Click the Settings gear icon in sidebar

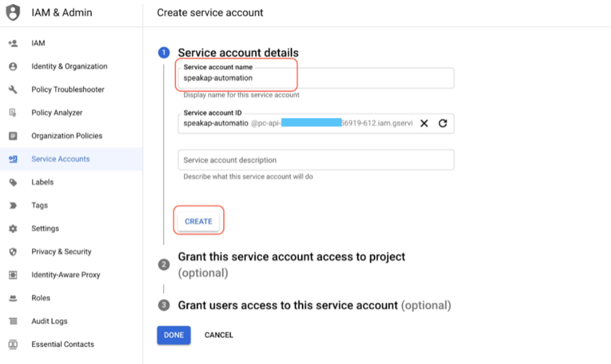[13, 228]
